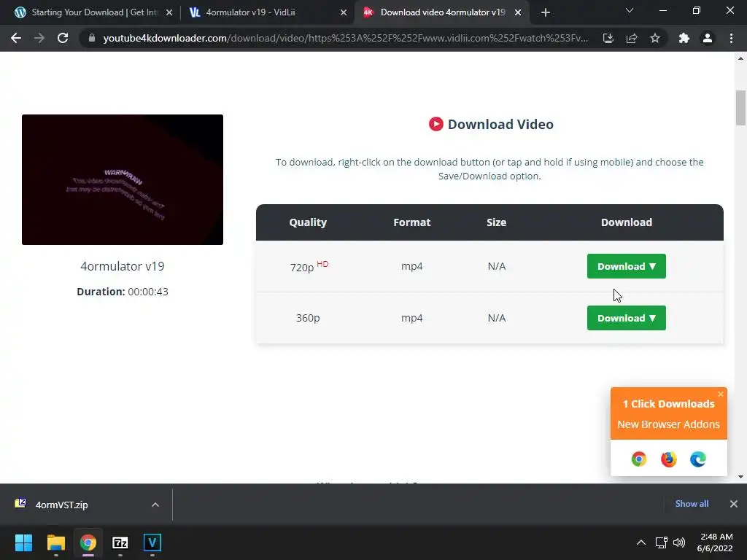Screen dimensions: 747x560
Task: Open a new browser tab
Action: pyautogui.click(x=546, y=12)
